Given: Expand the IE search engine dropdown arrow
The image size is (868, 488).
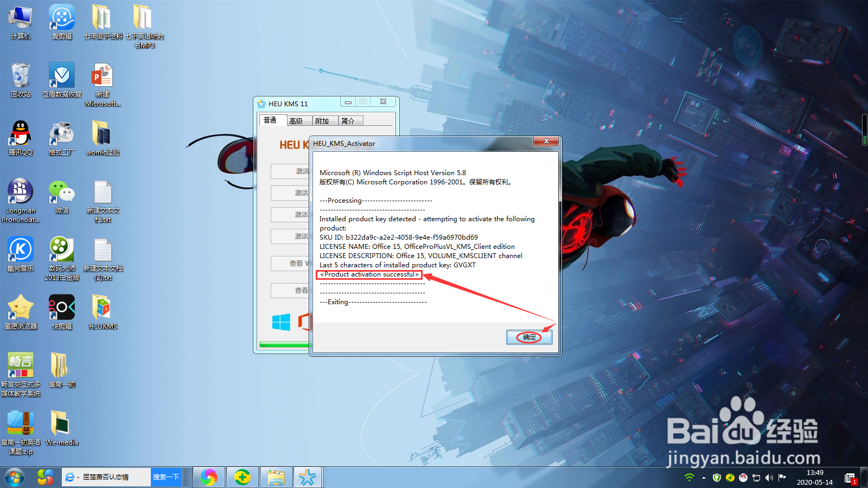Looking at the screenshot, I should coord(78,477).
